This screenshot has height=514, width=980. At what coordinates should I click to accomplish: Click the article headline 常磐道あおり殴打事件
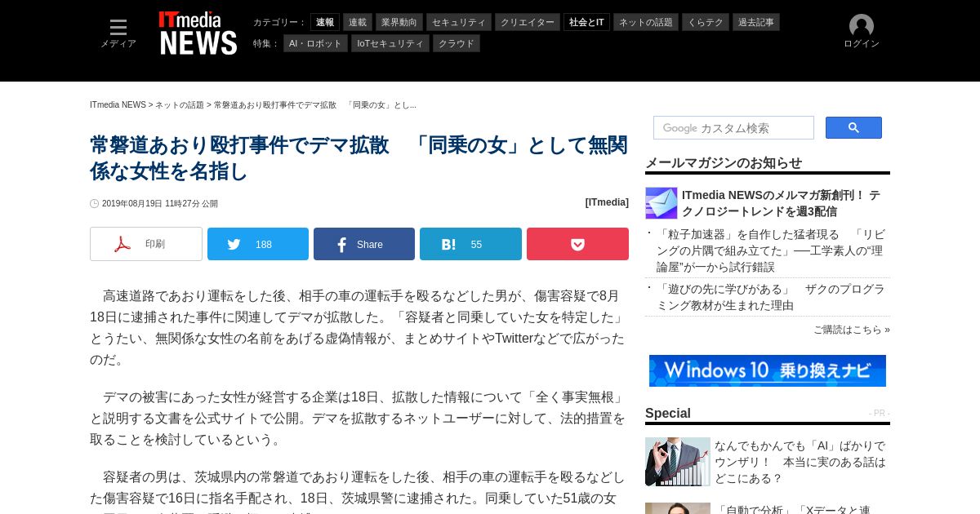(x=359, y=158)
